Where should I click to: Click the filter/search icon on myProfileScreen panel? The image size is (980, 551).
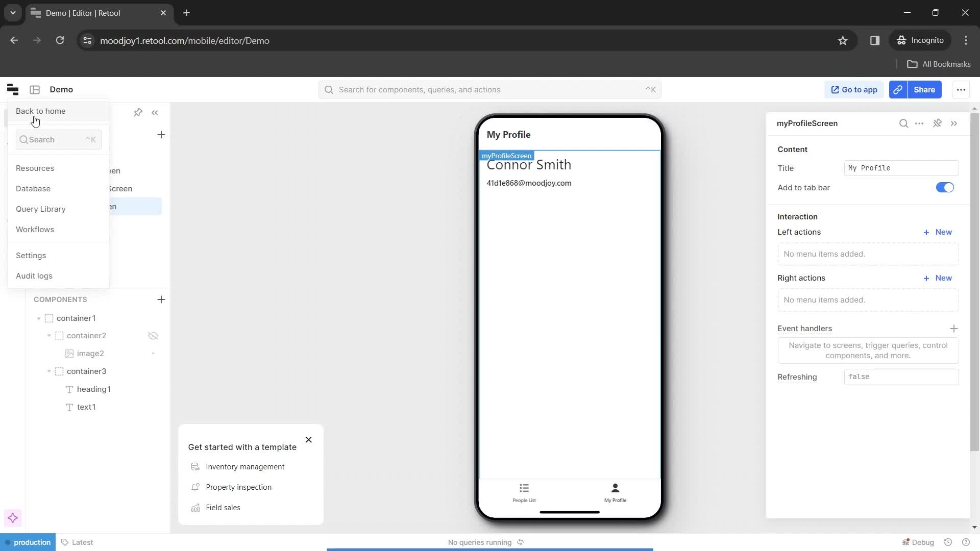[x=904, y=123]
